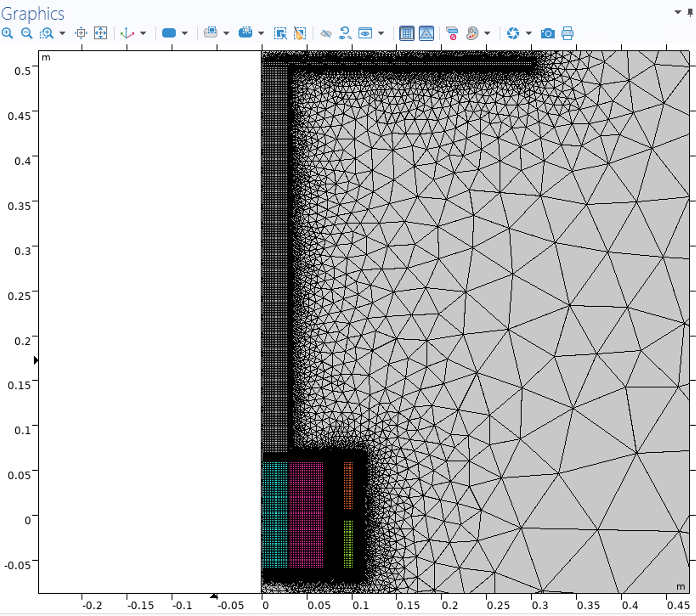
Task: Open the color palette dropdown arrow
Action: click(487, 33)
